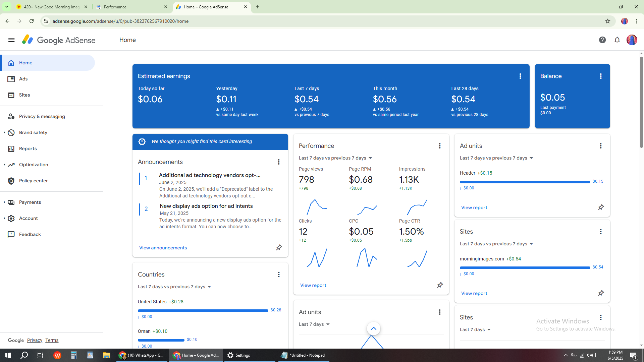Click the Google AdSense logo
Image resolution: width=644 pixels, height=362 pixels.
[x=59, y=40]
